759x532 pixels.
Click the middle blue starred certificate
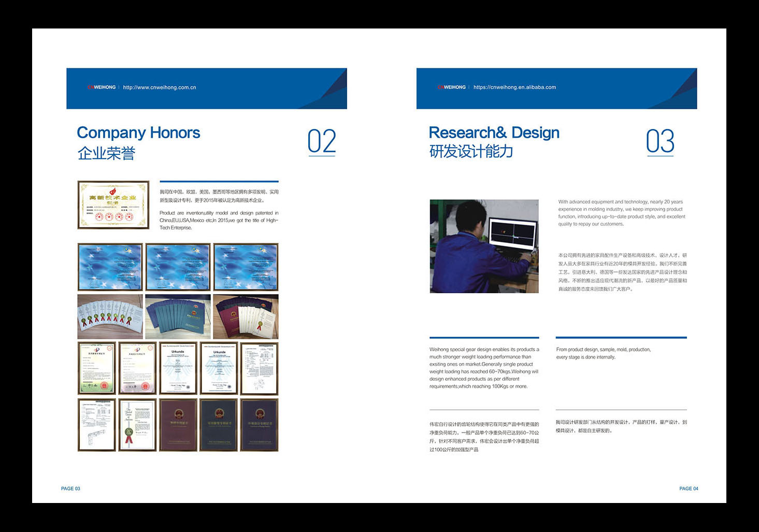(x=178, y=267)
